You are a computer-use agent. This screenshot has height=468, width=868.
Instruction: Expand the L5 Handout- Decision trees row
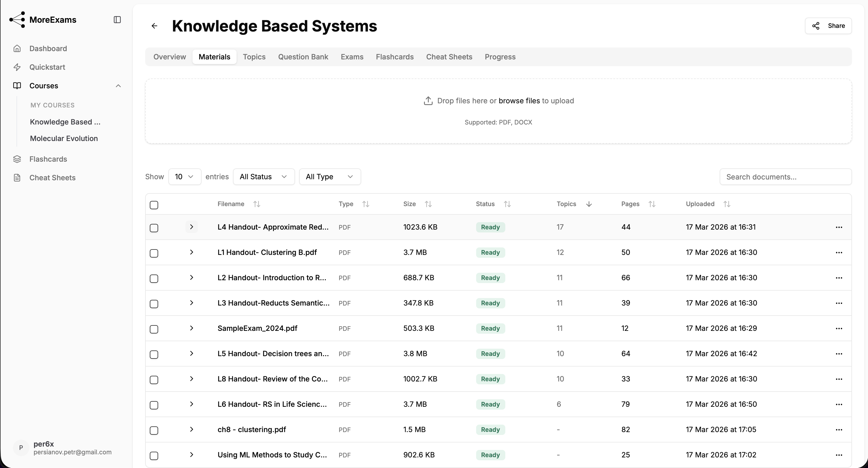point(191,353)
